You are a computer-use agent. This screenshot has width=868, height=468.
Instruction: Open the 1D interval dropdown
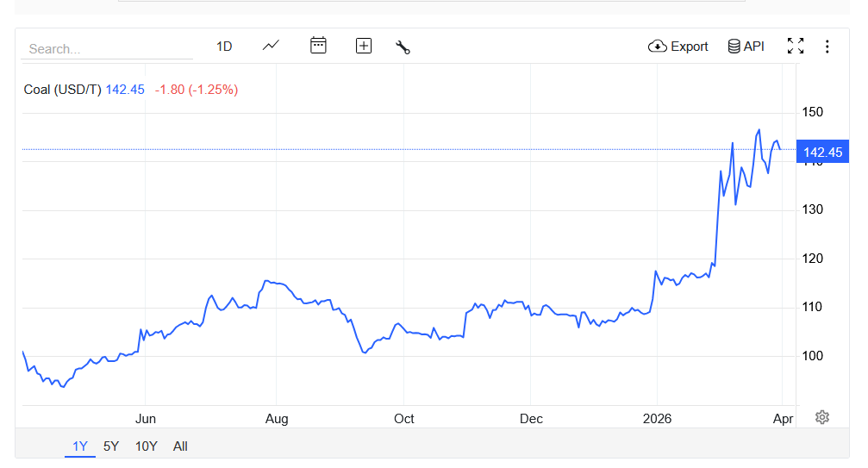click(224, 47)
